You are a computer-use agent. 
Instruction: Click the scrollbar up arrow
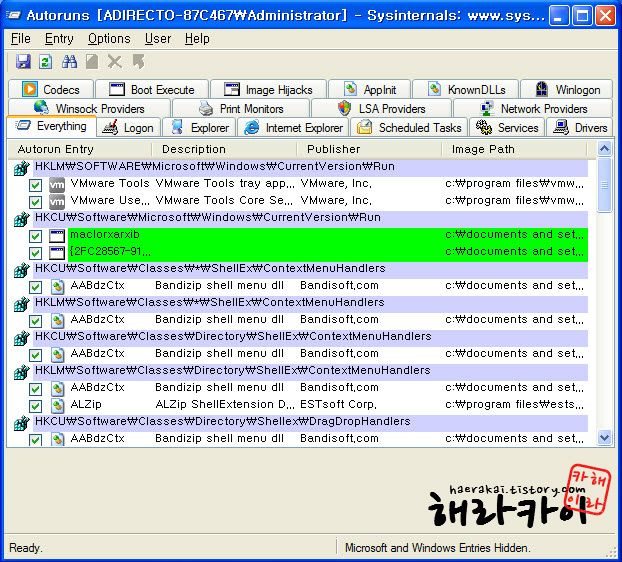[x=605, y=149]
